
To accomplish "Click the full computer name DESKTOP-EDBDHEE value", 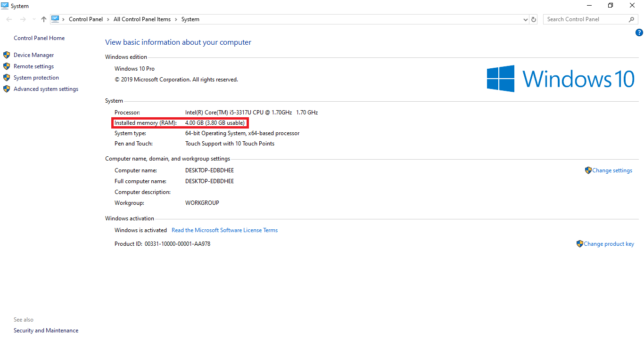I will point(210,181).
